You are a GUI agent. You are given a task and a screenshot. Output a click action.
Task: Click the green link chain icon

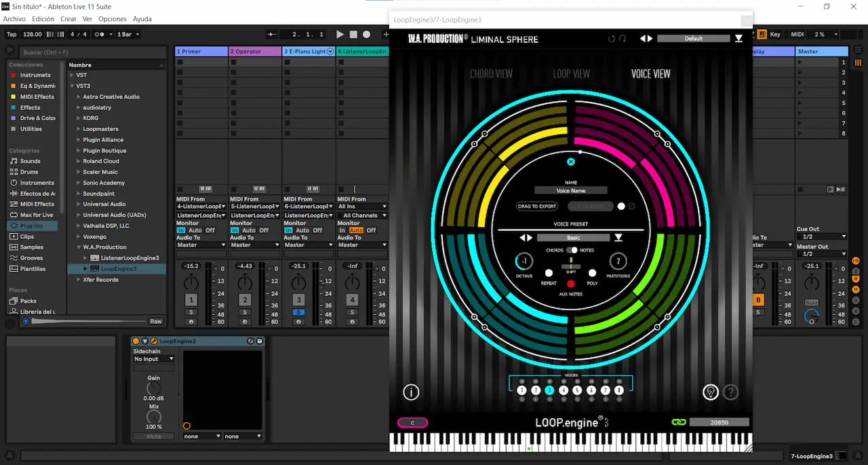(x=679, y=422)
